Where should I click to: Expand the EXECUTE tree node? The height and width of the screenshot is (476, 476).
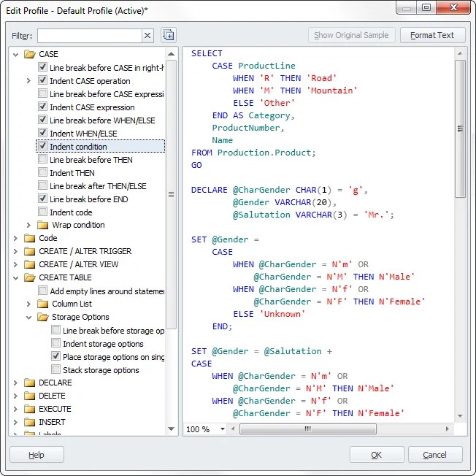15,409
